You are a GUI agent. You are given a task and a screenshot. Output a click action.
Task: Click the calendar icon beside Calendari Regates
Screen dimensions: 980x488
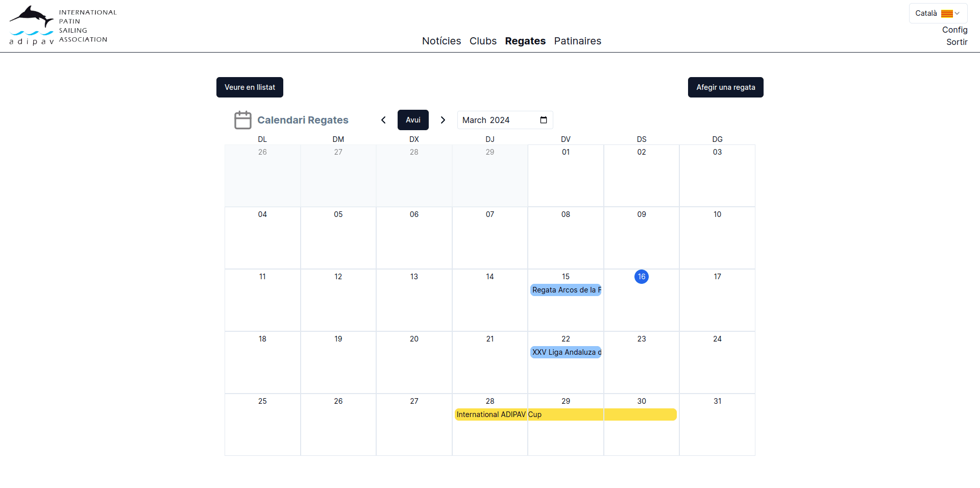242,120
